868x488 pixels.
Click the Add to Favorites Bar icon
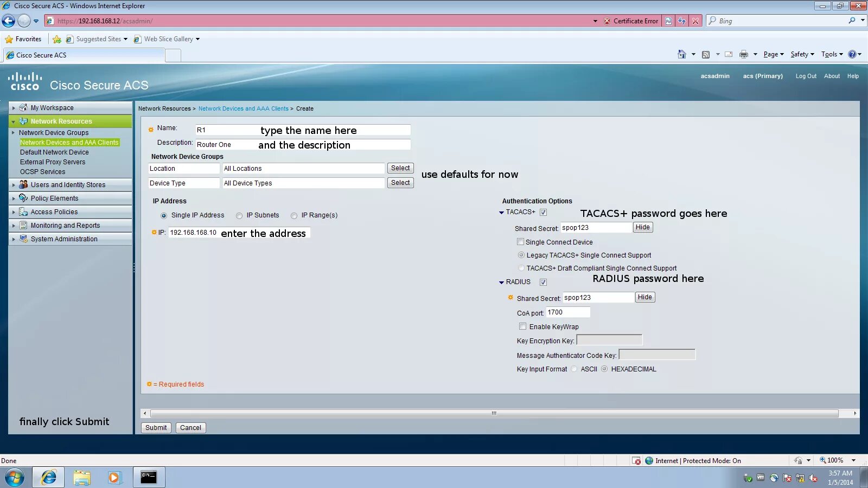pos(57,39)
